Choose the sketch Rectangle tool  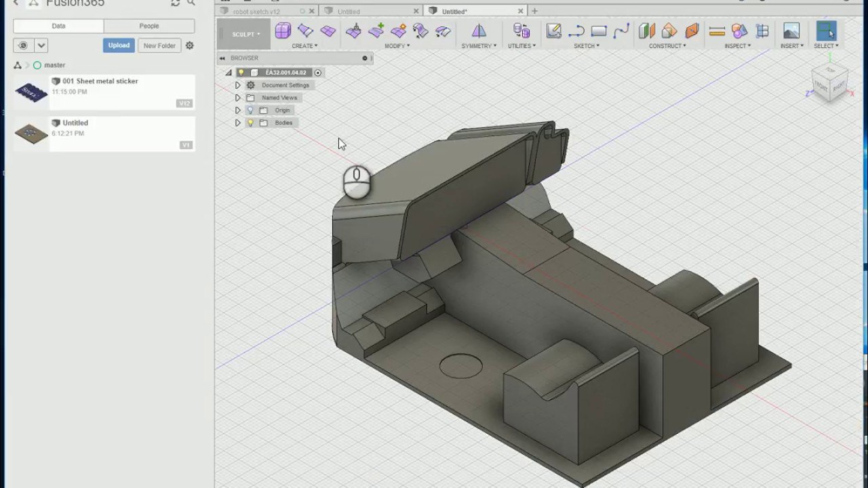point(599,31)
